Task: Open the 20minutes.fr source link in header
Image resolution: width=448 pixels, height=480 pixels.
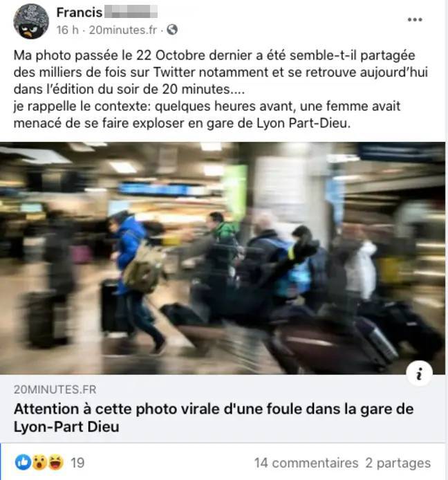Action: tap(122, 30)
